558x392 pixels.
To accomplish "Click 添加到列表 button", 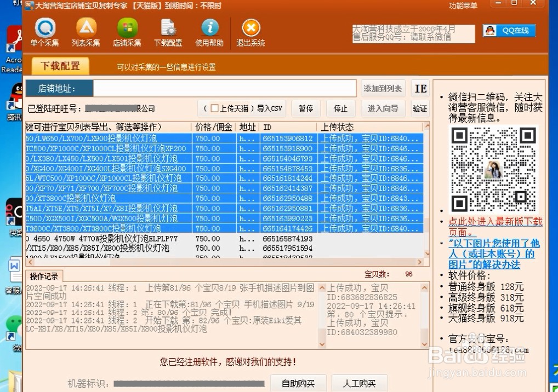I will pyautogui.click(x=383, y=88).
